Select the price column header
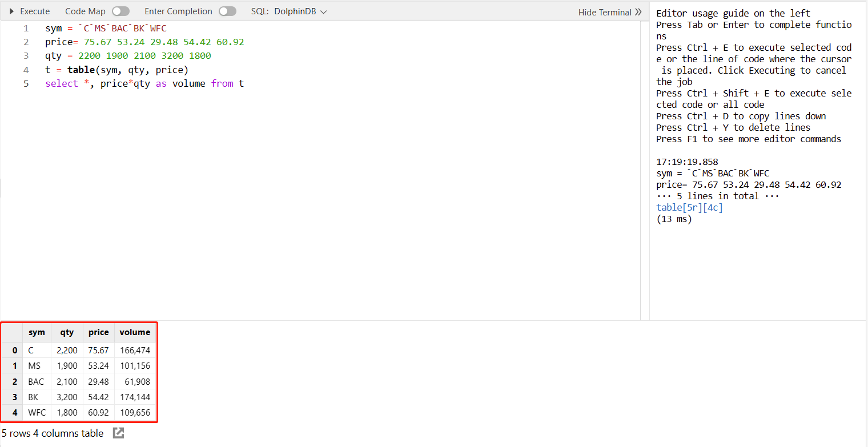The image size is (868, 447). point(98,332)
